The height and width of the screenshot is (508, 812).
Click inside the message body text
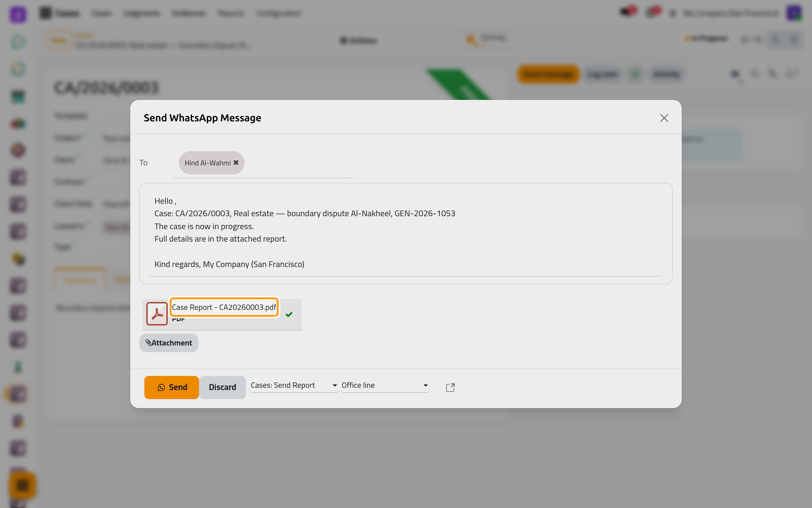coord(406,233)
